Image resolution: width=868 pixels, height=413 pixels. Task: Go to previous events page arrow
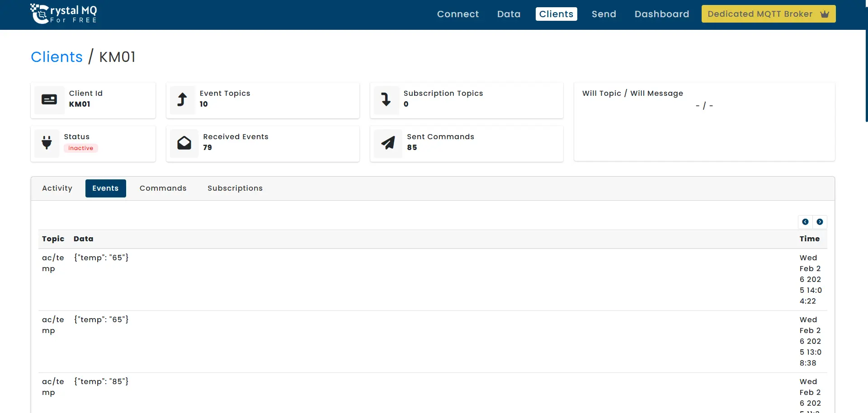point(805,222)
